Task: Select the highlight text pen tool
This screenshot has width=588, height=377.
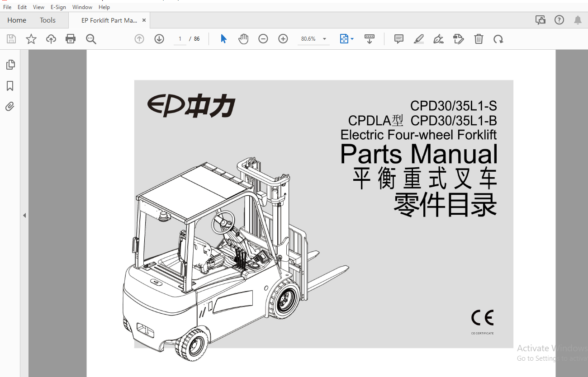Action: (x=419, y=39)
